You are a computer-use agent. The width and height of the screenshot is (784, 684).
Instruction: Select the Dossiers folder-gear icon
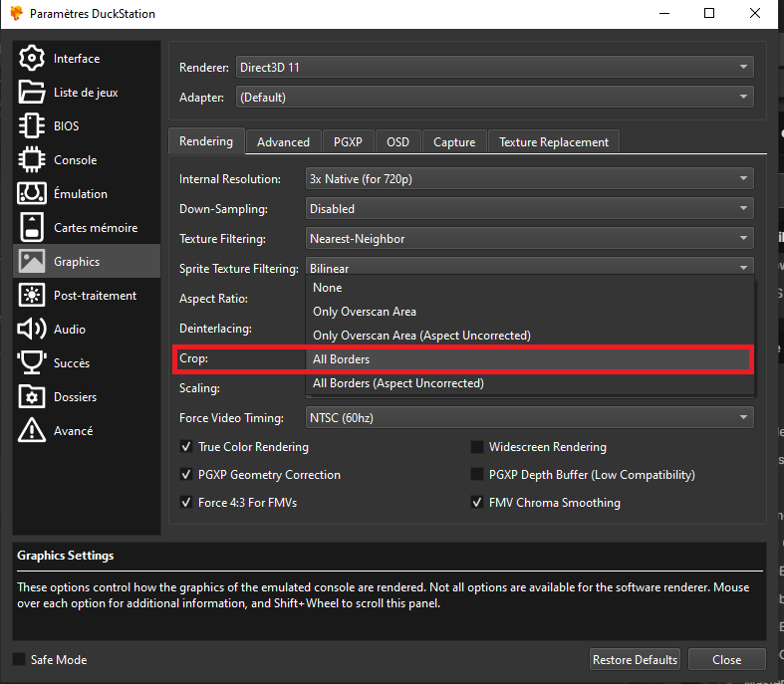(32, 396)
